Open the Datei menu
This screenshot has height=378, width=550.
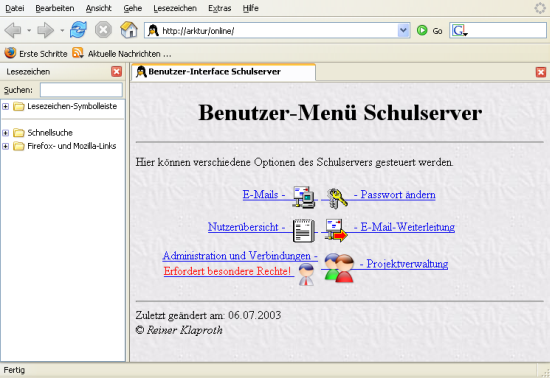pyautogui.click(x=15, y=8)
